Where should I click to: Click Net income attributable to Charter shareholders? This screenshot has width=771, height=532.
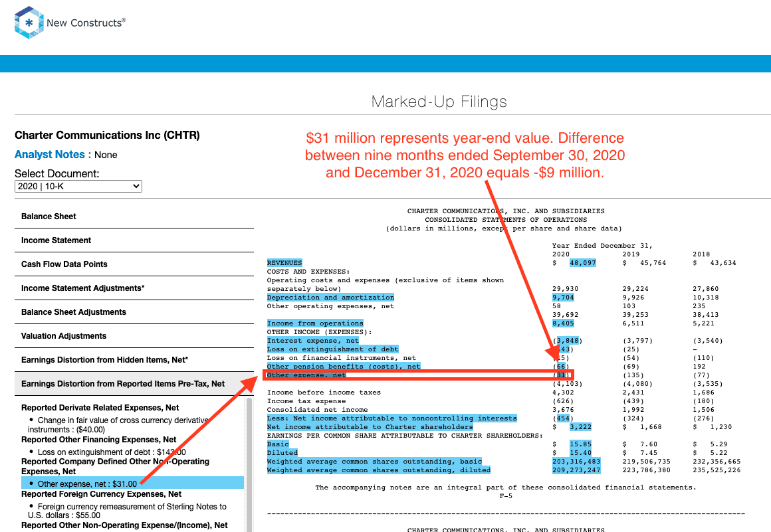(x=370, y=427)
